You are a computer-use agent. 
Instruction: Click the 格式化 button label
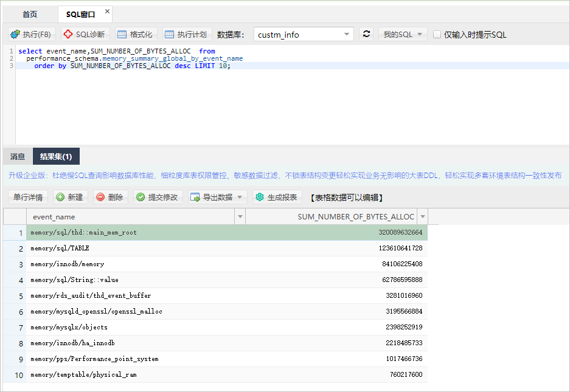click(x=141, y=35)
